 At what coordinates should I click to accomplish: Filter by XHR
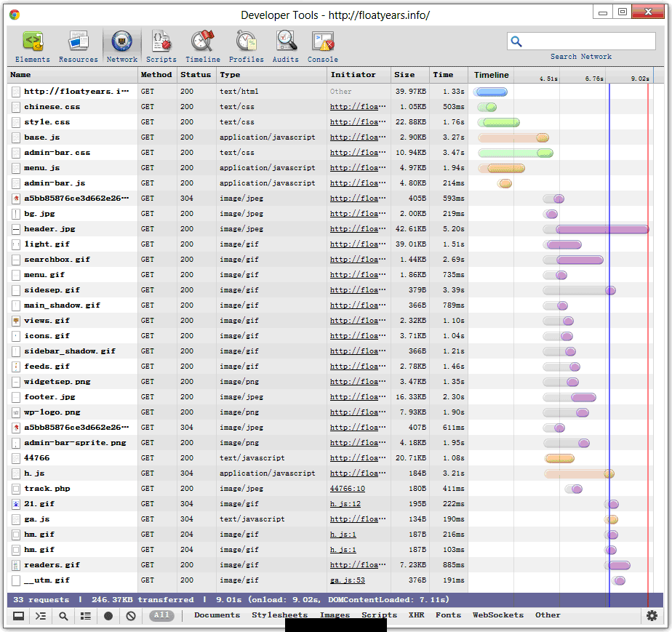[x=417, y=615]
